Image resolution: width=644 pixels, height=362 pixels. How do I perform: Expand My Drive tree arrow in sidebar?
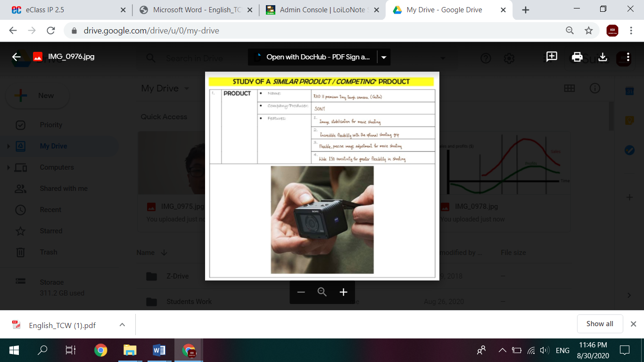tap(8, 146)
